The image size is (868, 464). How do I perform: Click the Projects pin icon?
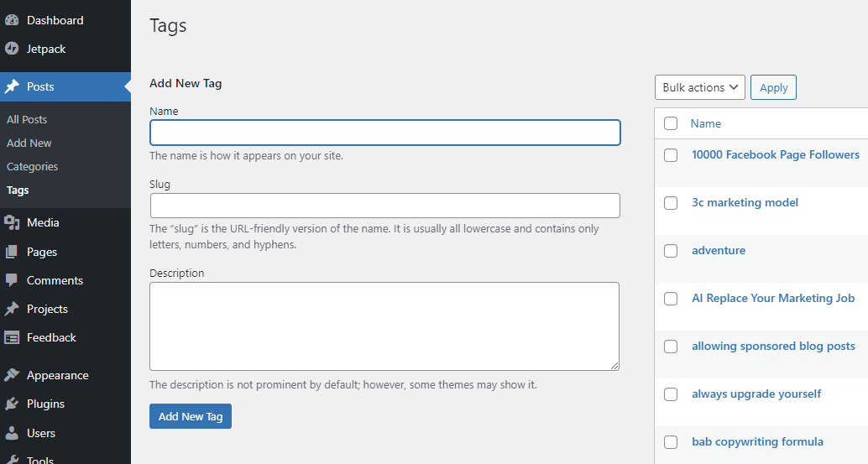[x=12, y=309]
